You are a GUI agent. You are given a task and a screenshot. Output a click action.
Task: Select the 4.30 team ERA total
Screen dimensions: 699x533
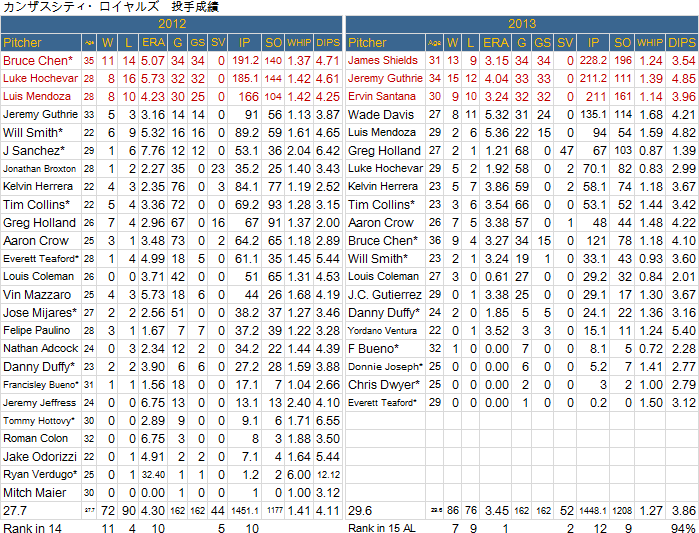pyautogui.click(x=153, y=511)
